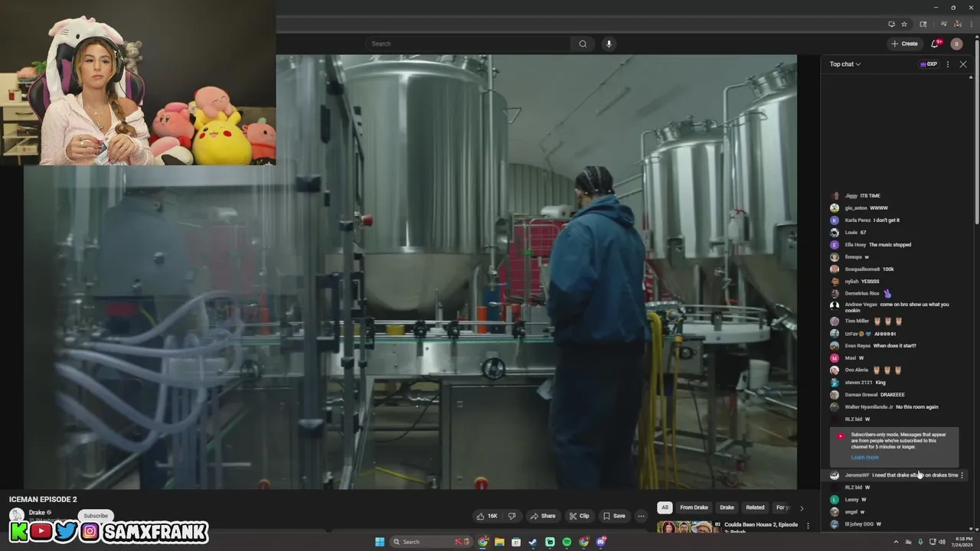
Task: Click Walter Nyamilandu Jr chat username
Action: click(869, 407)
